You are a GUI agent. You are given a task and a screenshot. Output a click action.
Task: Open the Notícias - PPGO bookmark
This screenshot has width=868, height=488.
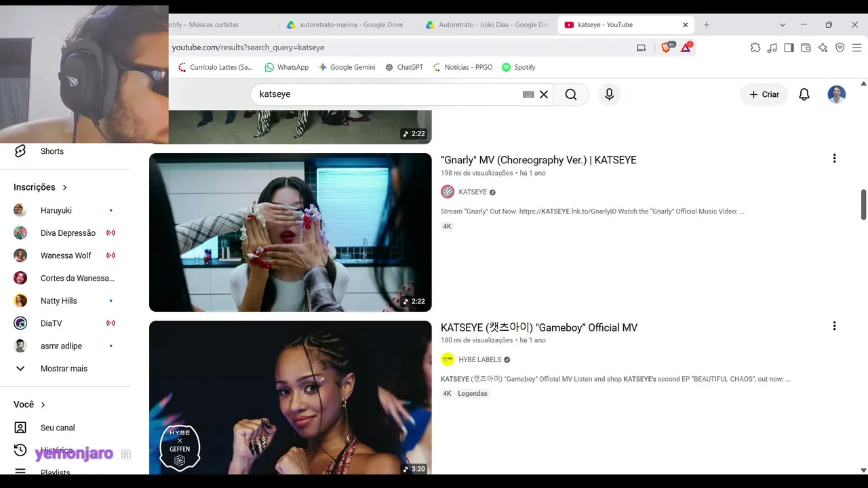point(462,67)
